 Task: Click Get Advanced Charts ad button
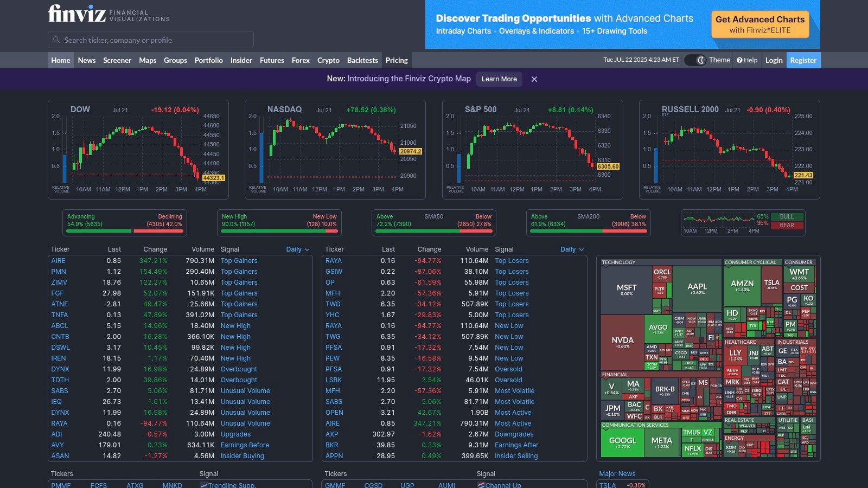pyautogui.click(x=760, y=24)
